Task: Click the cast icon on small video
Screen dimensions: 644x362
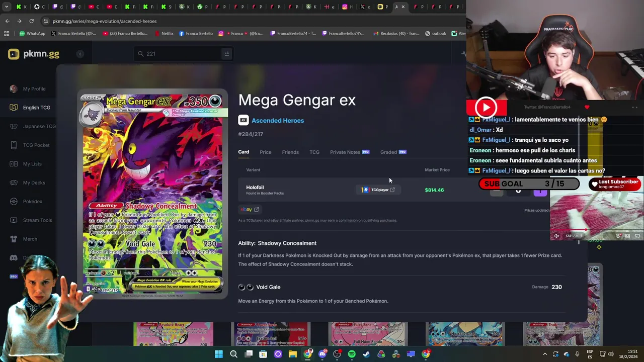Action: coord(637,236)
